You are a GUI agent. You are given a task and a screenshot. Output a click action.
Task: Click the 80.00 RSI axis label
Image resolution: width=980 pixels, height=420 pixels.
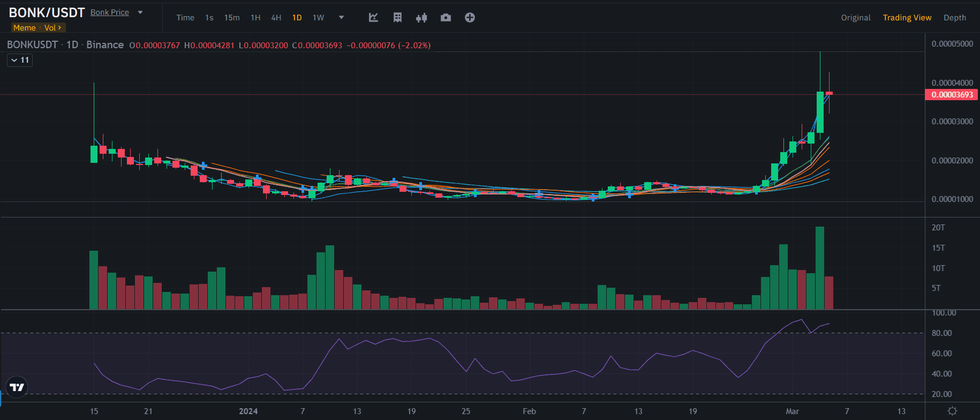(942, 333)
